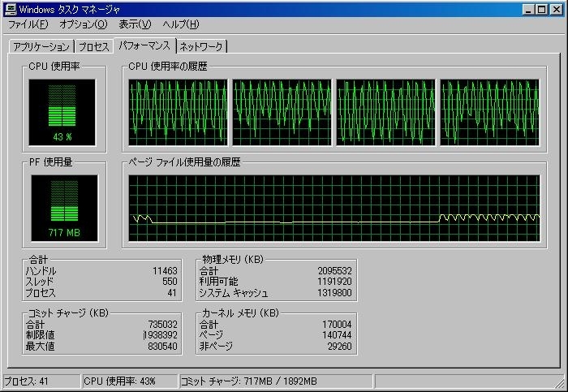Click the second CPU history graph
Screen dimensions: 568x392
tap(282, 113)
